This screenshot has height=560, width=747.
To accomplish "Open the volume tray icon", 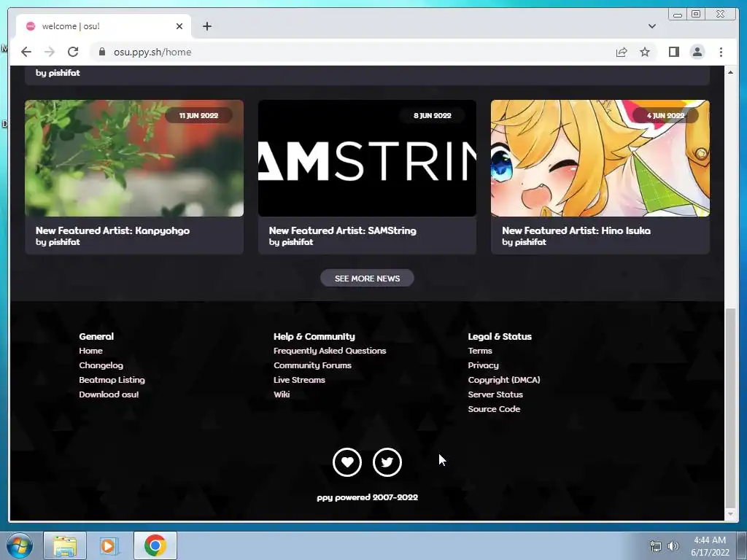I will point(673,546).
